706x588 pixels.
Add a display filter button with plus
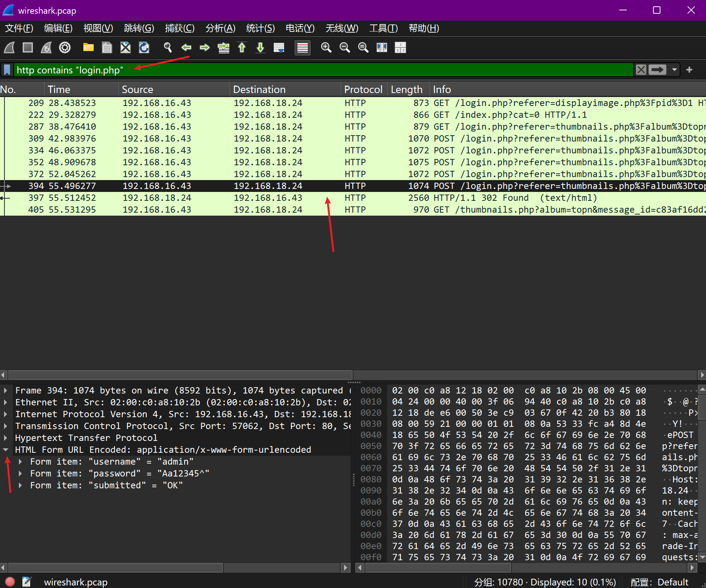[689, 70]
